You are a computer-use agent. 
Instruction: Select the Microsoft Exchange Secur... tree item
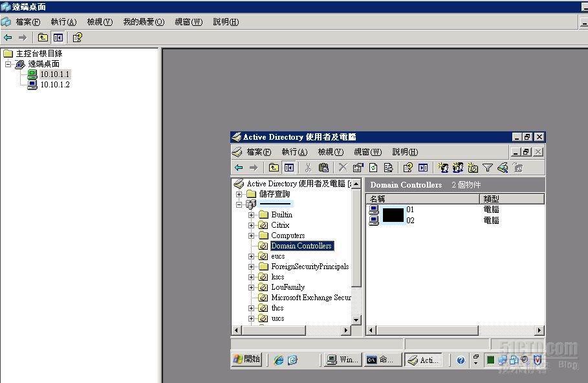[311, 298]
